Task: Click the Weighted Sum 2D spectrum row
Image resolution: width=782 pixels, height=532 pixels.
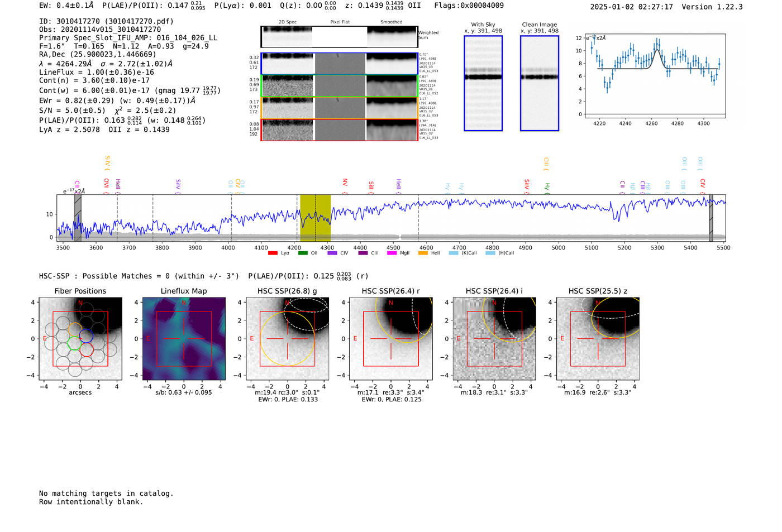Action: (x=339, y=37)
